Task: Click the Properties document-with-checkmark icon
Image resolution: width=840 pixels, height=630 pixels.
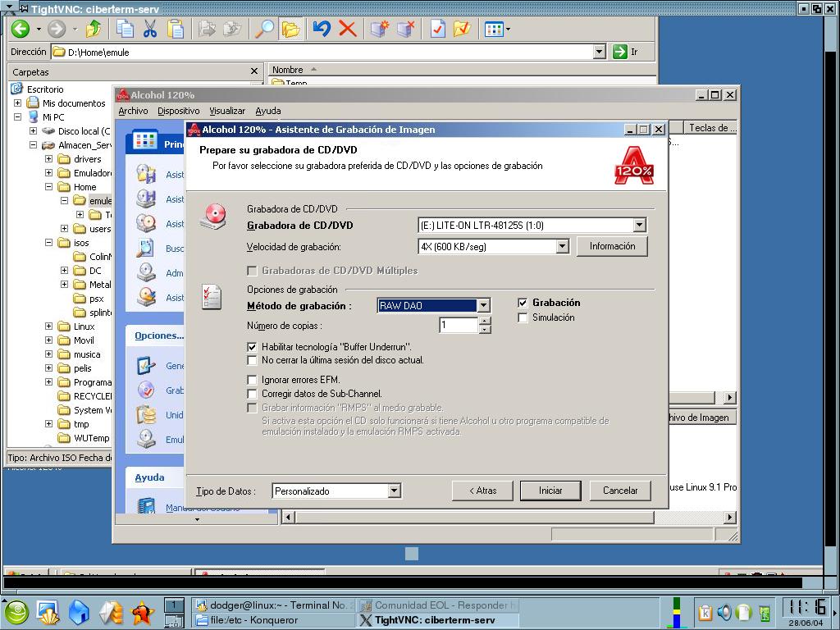Action: 438,29
